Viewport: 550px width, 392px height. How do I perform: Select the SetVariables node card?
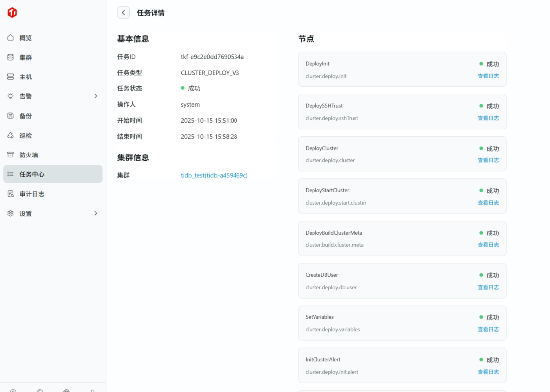[388, 323]
